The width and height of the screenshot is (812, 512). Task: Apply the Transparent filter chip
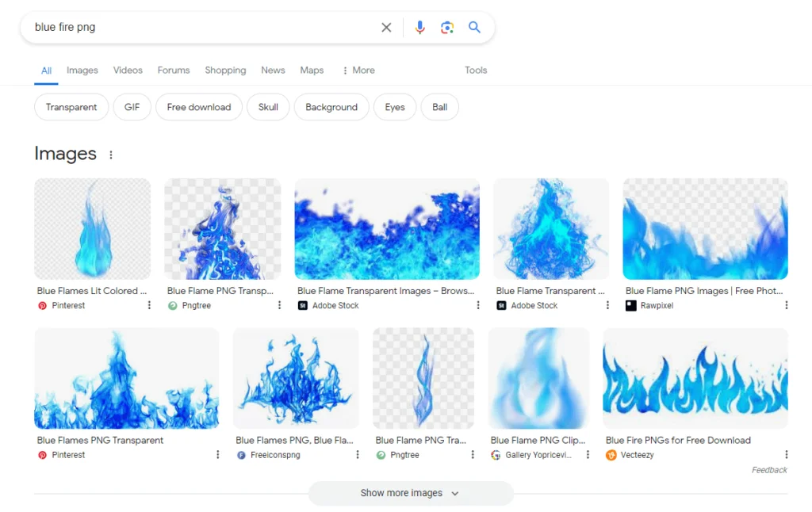click(71, 107)
